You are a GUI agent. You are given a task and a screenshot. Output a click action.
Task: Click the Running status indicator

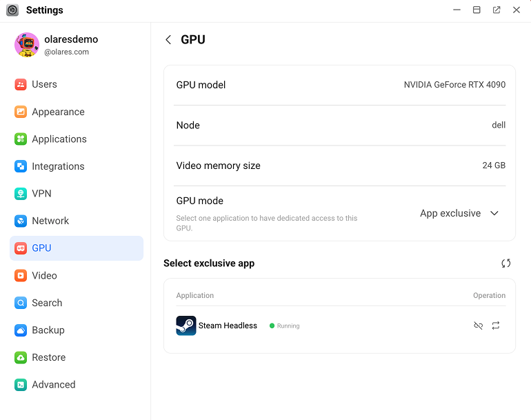tap(284, 326)
